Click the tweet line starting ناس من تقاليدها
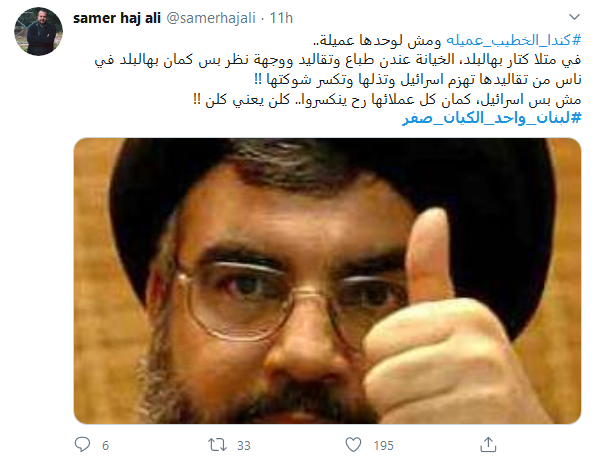The image size is (596, 462). point(418,79)
